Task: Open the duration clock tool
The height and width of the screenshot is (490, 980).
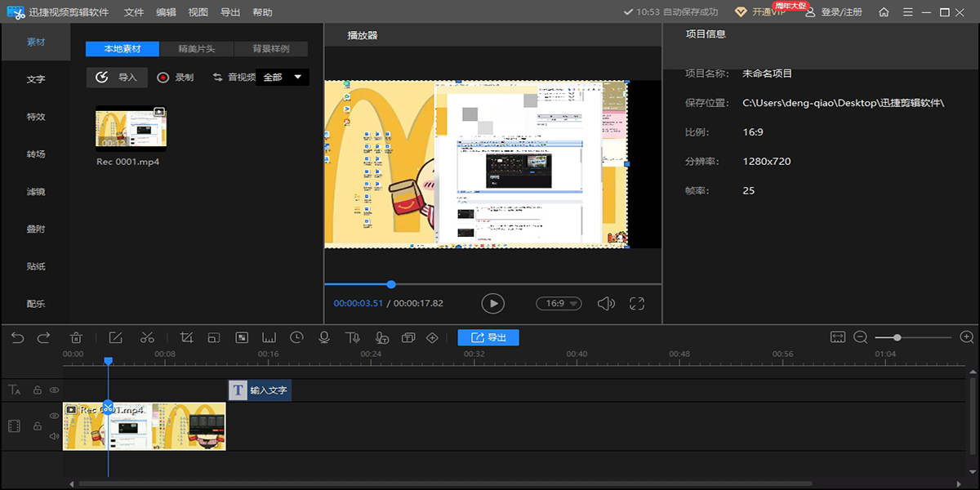Action: click(296, 337)
